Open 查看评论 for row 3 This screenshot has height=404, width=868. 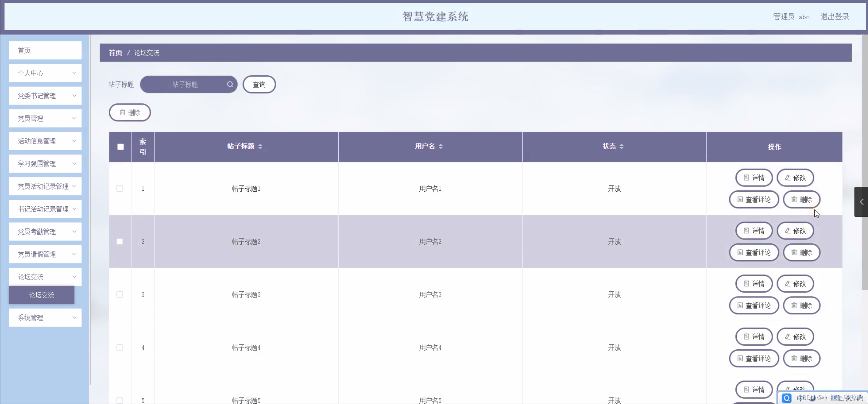coord(754,306)
